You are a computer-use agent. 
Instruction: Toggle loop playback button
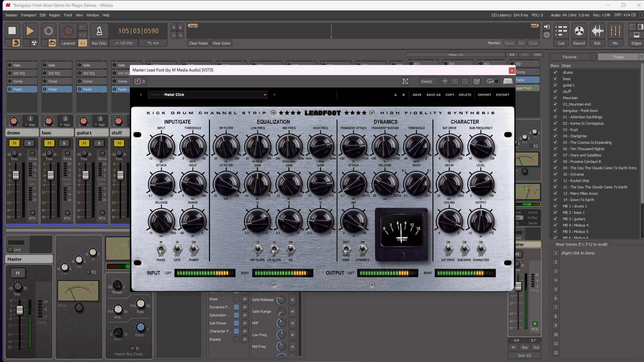tap(48, 31)
